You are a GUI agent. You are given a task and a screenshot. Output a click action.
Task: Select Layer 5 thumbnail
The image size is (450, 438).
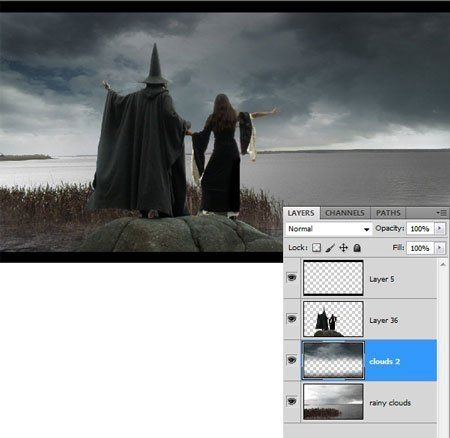click(333, 278)
